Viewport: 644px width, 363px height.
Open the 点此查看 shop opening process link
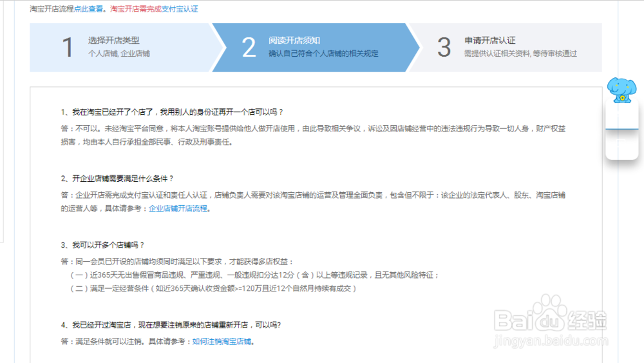point(88,9)
